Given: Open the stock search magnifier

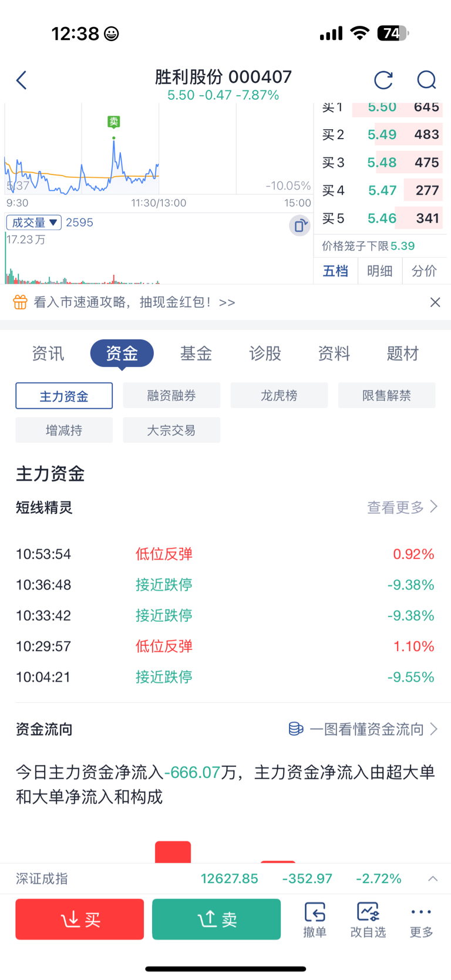Looking at the screenshot, I should point(426,80).
